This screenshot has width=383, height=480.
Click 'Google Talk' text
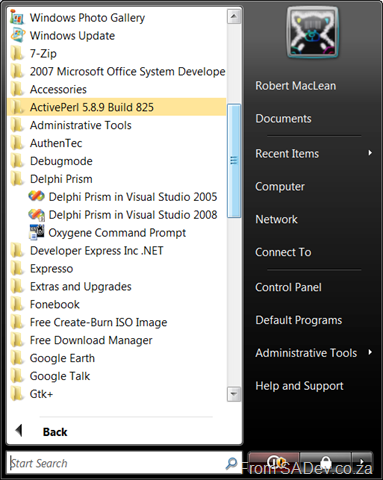tap(60, 376)
